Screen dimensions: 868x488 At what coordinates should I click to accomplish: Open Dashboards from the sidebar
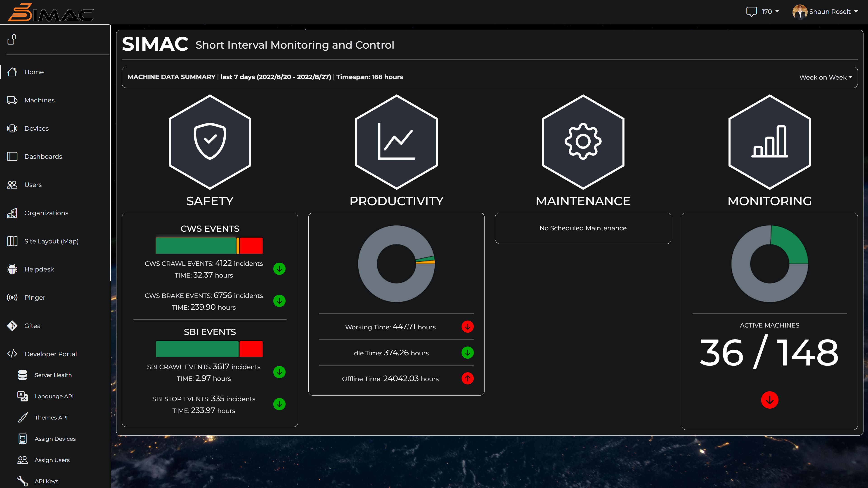point(43,156)
